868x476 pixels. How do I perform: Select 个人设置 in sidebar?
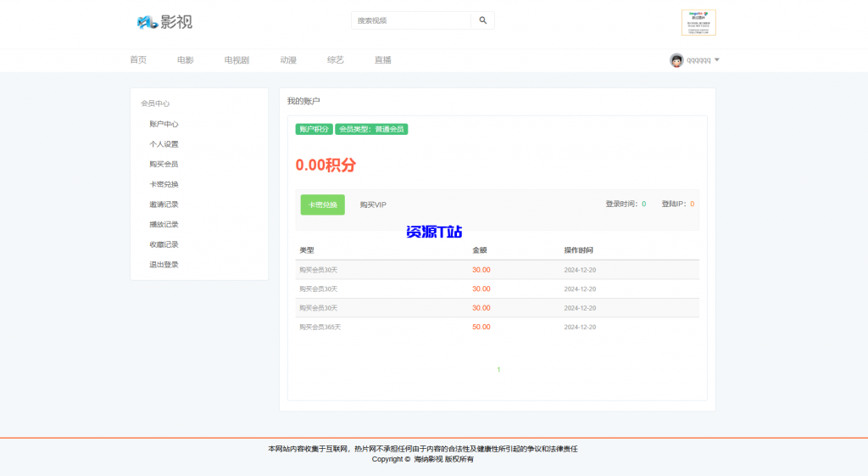click(x=164, y=144)
